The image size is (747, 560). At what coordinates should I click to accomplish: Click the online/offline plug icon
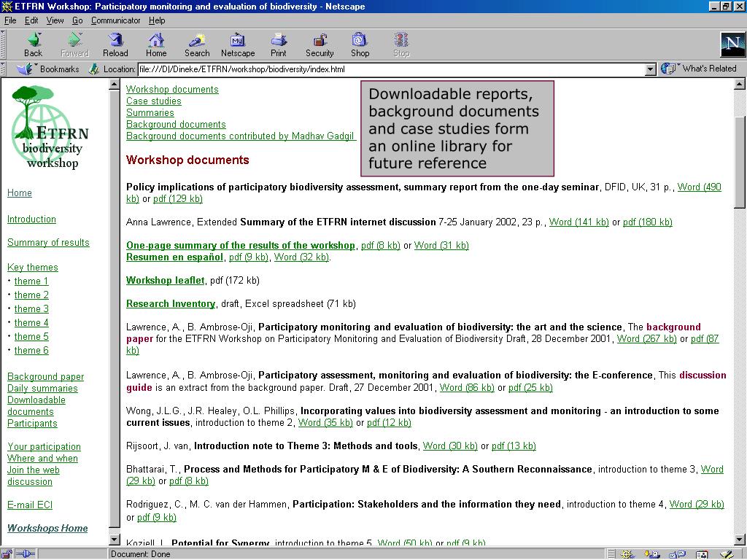coord(26,554)
